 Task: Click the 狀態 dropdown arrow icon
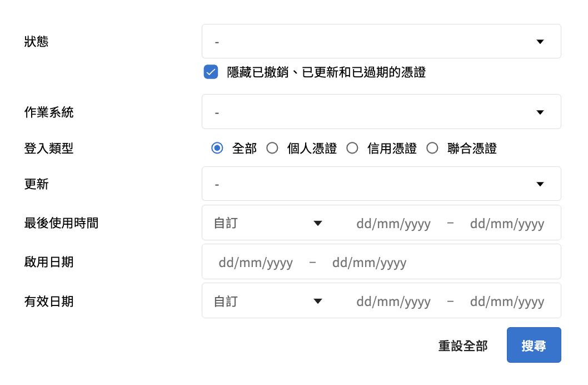click(x=540, y=42)
